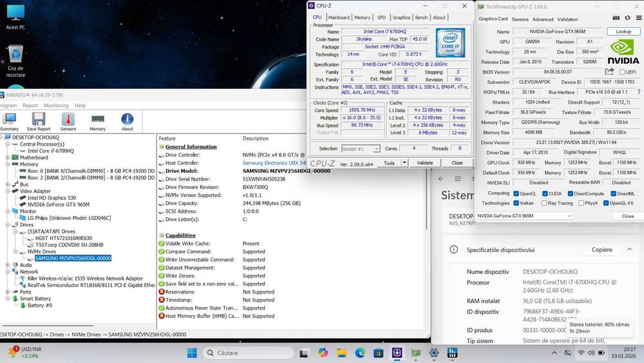Screen dimensions: 644x363
Task: Open the Sensors thermometer icon in HWiNFO
Action: coord(68,122)
